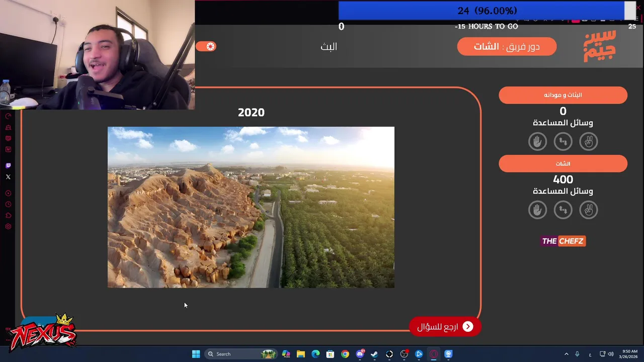The image size is (644, 362).
Task: Click the blue 24 (96.00%) progress bar
Action: [x=481, y=11]
